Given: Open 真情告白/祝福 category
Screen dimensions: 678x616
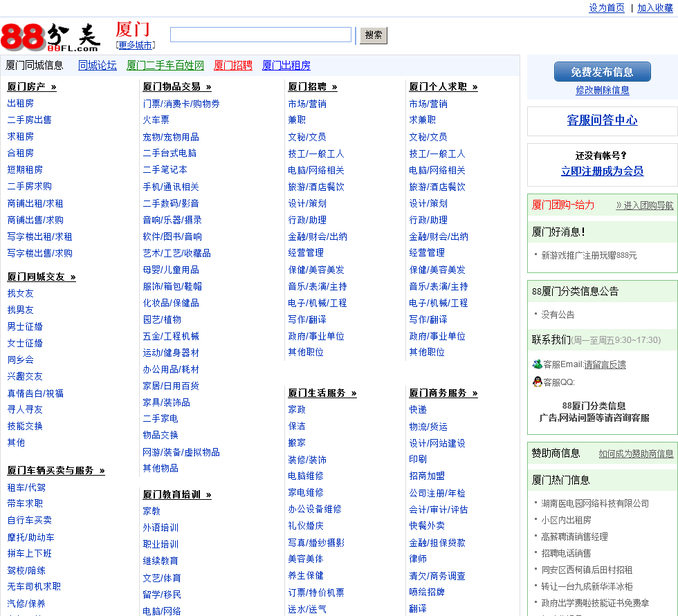Looking at the screenshot, I should coord(35,393).
